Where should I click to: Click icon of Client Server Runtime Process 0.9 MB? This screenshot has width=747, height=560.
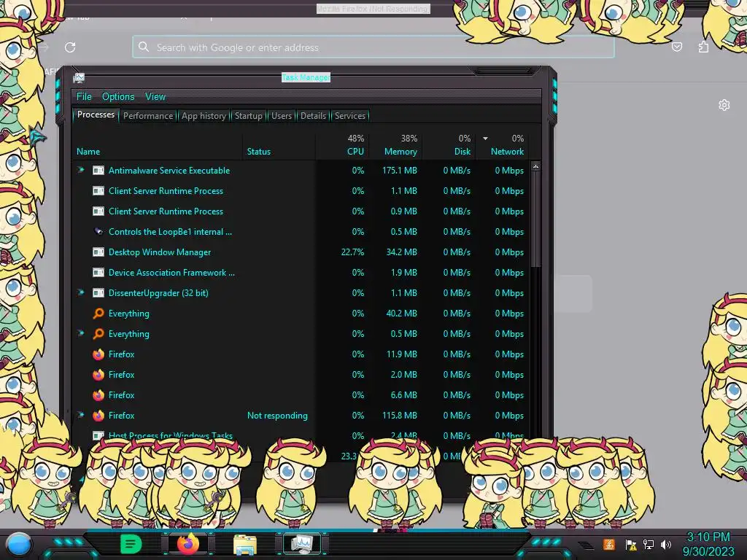[98, 211]
